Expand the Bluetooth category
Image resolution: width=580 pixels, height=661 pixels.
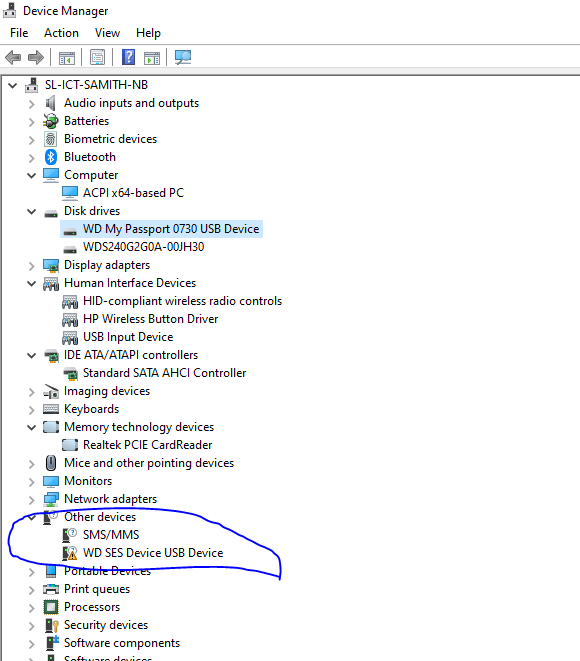click(x=32, y=158)
